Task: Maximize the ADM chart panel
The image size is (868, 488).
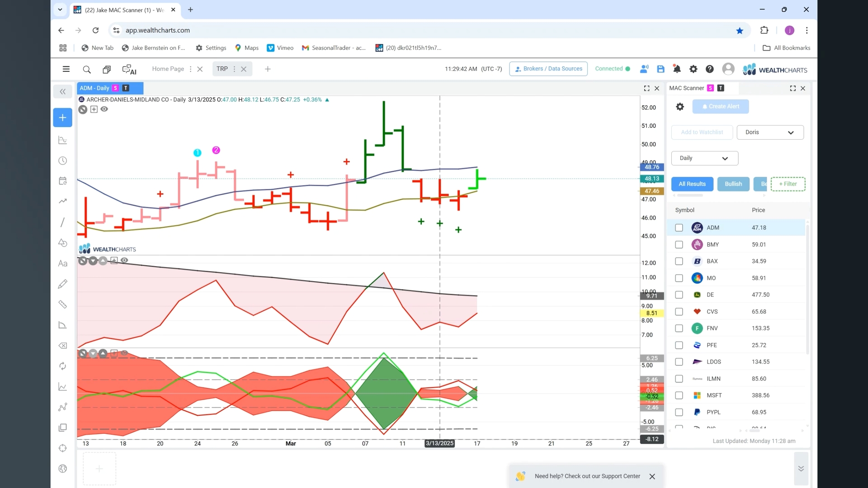Action: [x=646, y=89]
